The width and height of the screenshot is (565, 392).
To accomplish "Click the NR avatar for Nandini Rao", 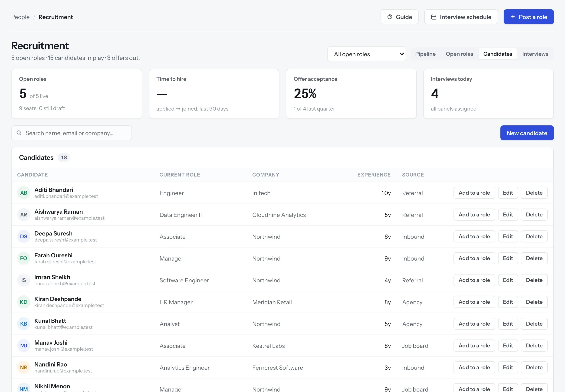I will [24, 367].
